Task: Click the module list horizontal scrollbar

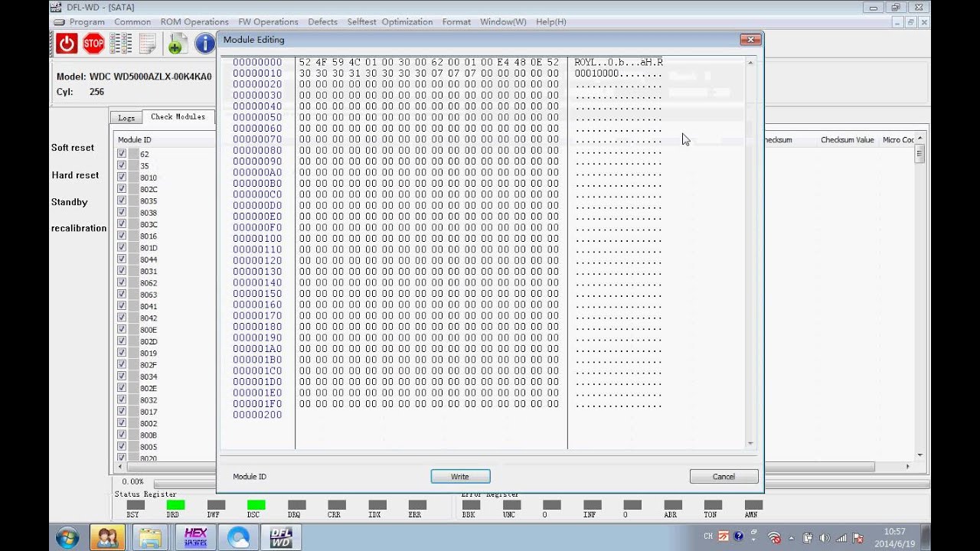Action: tap(819, 466)
